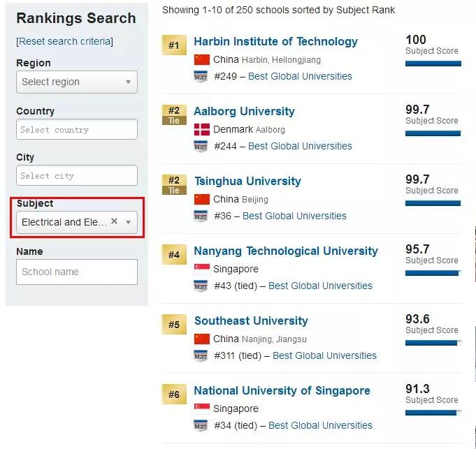Click Reset search criteria link
This screenshot has height=449, width=476.
tap(65, 41)
